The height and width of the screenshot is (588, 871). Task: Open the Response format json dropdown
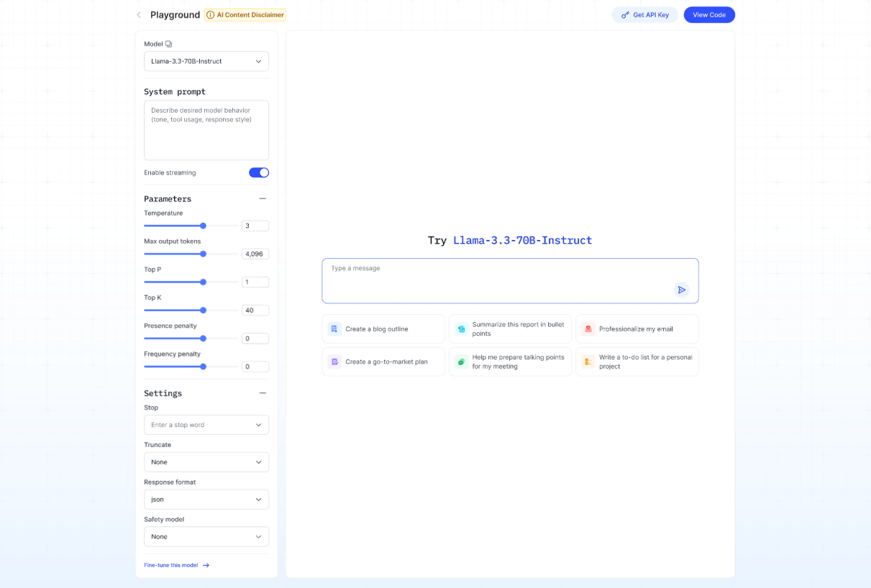(206, 500)
